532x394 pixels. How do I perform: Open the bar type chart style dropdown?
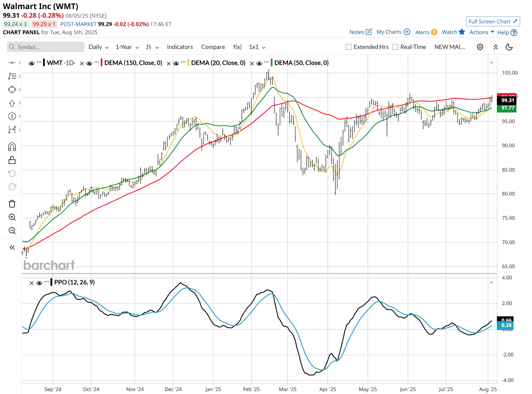[x=152, y=47]
